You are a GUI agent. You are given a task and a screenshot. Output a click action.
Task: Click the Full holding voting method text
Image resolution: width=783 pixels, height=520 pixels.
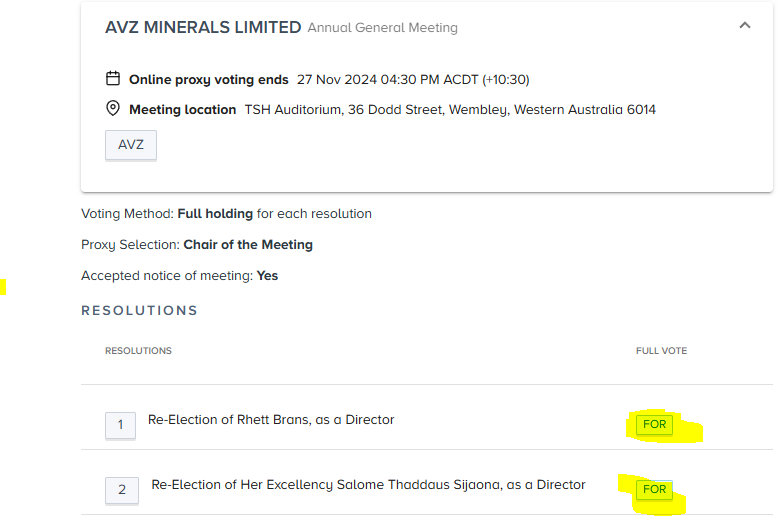pos(215,214)
